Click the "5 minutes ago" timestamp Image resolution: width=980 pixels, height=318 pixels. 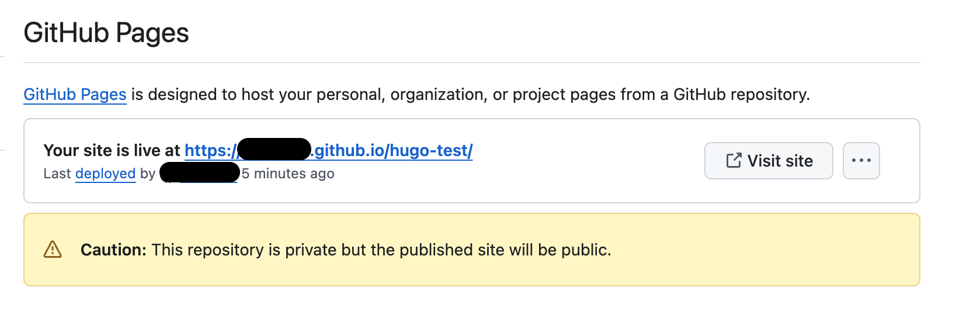289,174
